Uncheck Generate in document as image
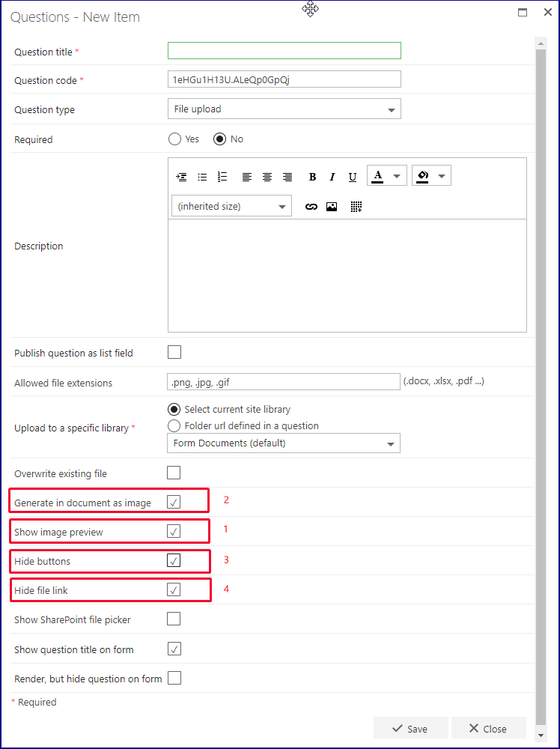Screen dimensions: 560x749 click(174, 502)
